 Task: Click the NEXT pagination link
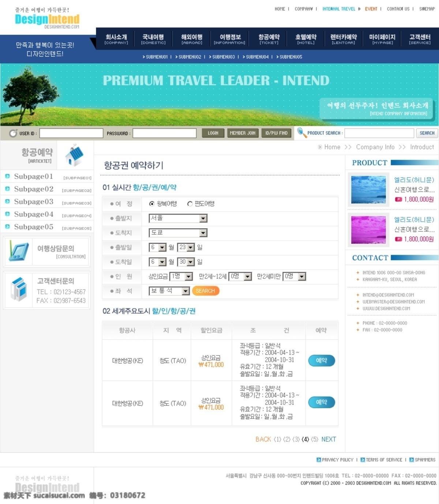click(329, 439)
